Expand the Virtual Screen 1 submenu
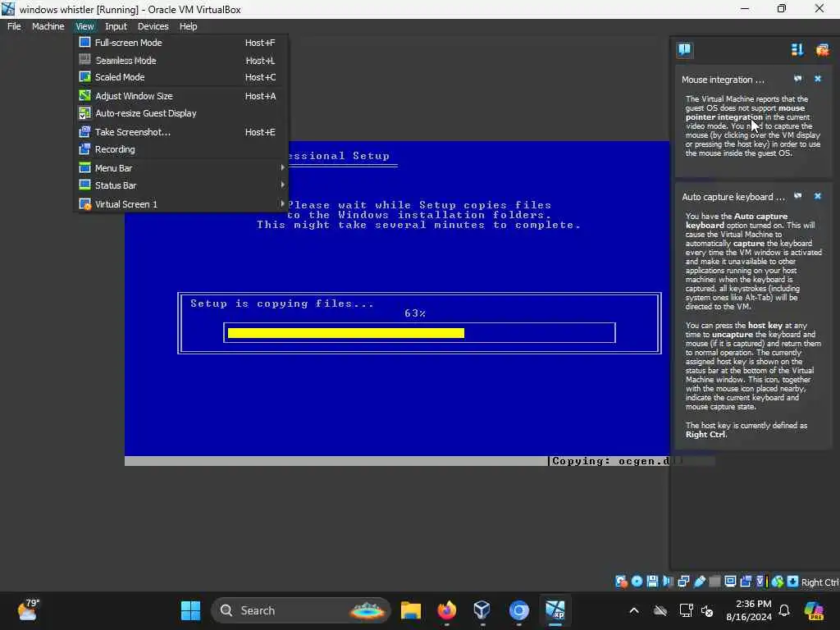Viewport: 840px width, 630px height. (181, 203)
